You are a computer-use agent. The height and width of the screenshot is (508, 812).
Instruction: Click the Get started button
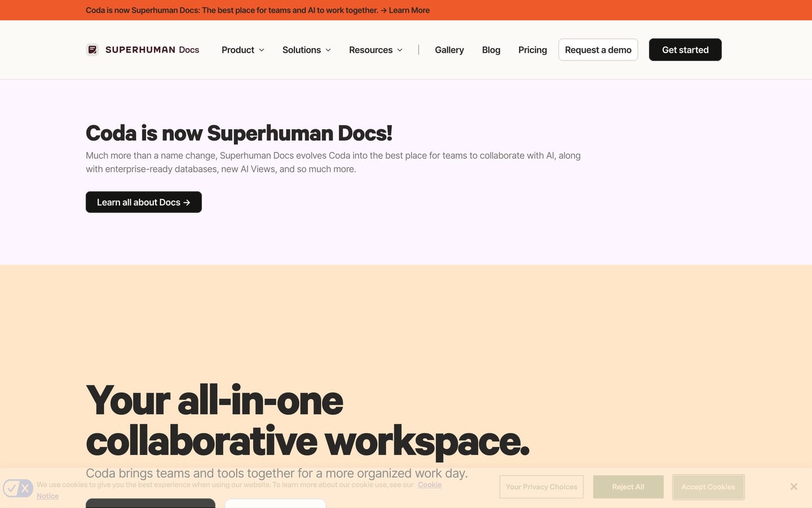pos(685,50)
